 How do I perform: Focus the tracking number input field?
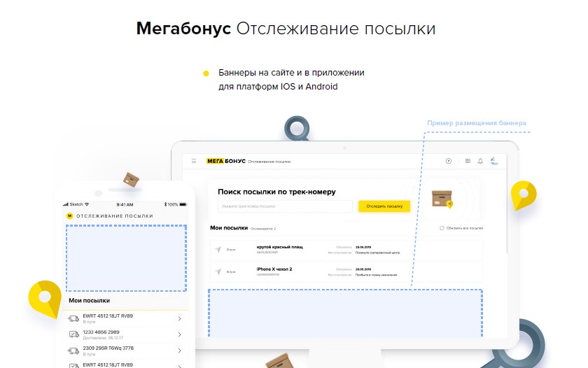click(x=285, y=206)
